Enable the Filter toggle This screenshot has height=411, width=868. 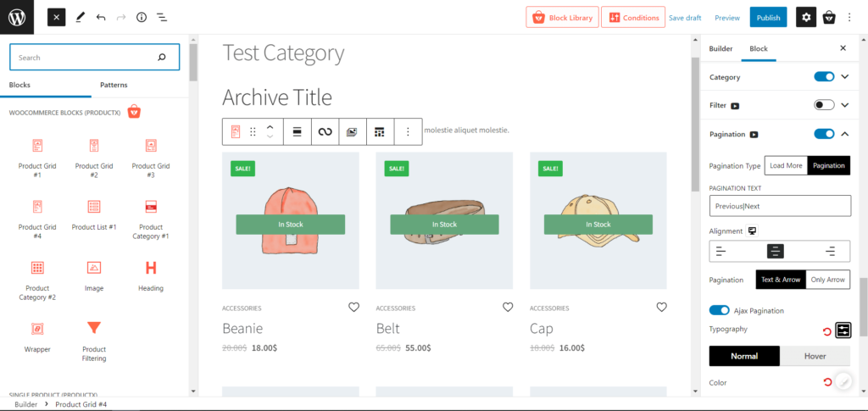824,105
